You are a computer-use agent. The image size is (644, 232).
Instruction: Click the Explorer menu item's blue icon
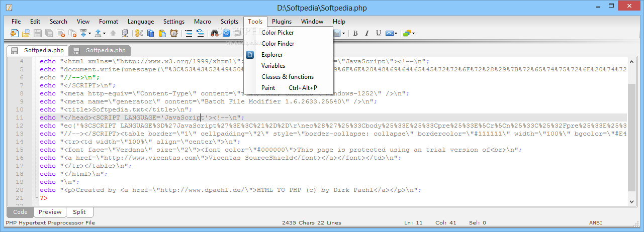pyautogui.click(x=250, y=54)
